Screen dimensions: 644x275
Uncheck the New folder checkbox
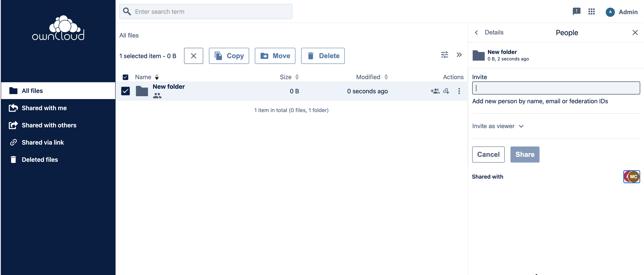pos(126,91)
